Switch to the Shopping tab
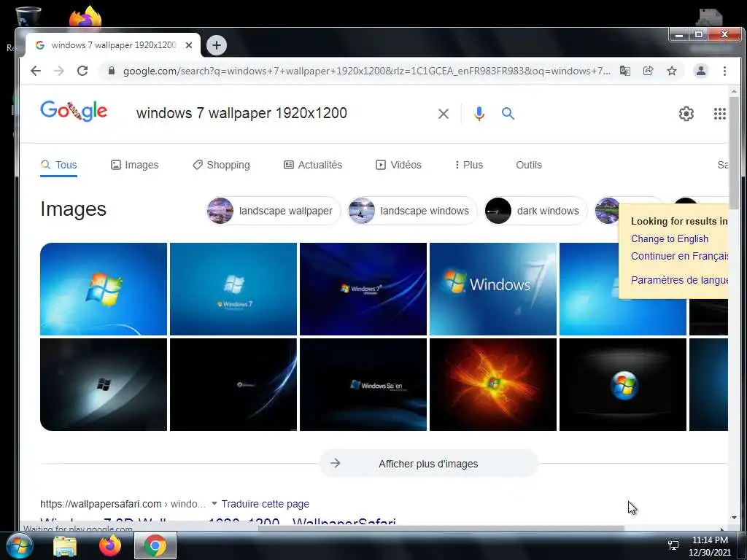Viewport: 747px width, 560px height. pos(221,165)
